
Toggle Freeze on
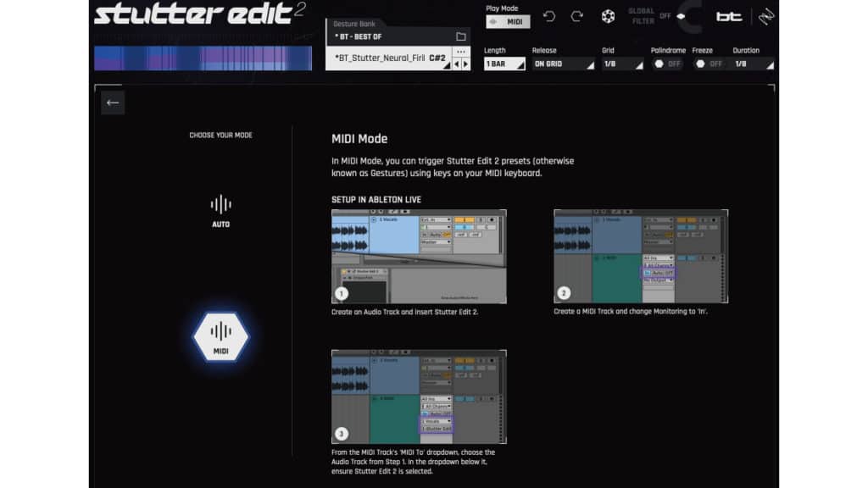tap(709, 64)
